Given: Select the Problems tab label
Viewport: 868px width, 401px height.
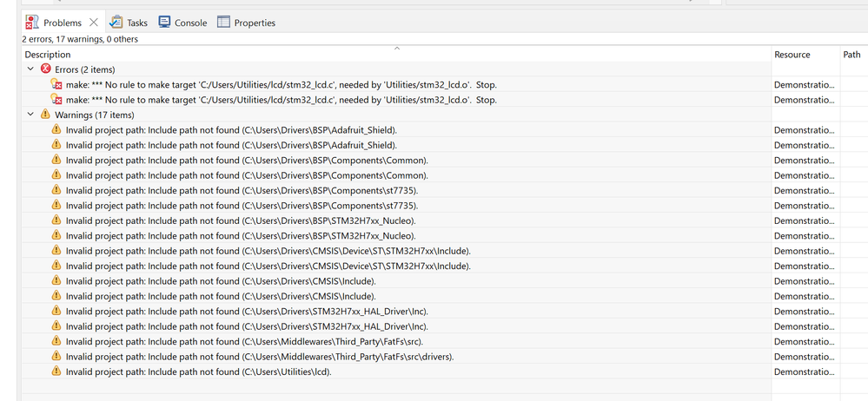Looking at the screenshot, I should tap(62, 23).
